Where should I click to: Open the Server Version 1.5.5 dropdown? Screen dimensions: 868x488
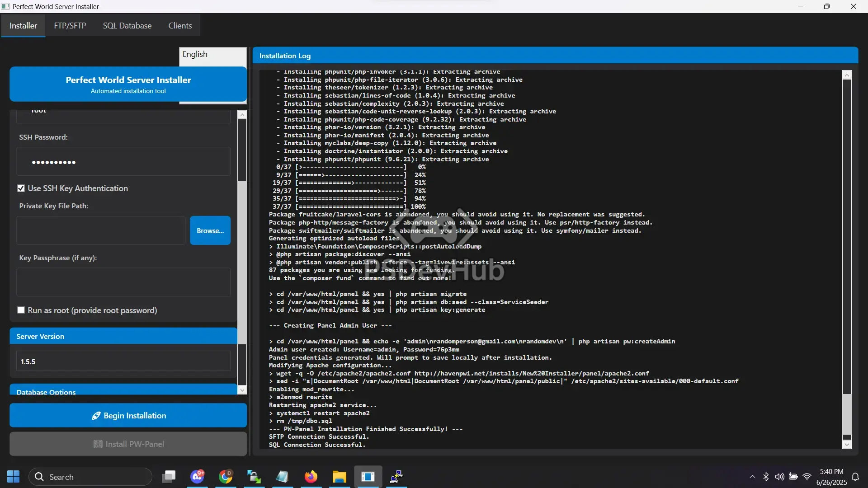pyautogui.click(x=123, y=361)
